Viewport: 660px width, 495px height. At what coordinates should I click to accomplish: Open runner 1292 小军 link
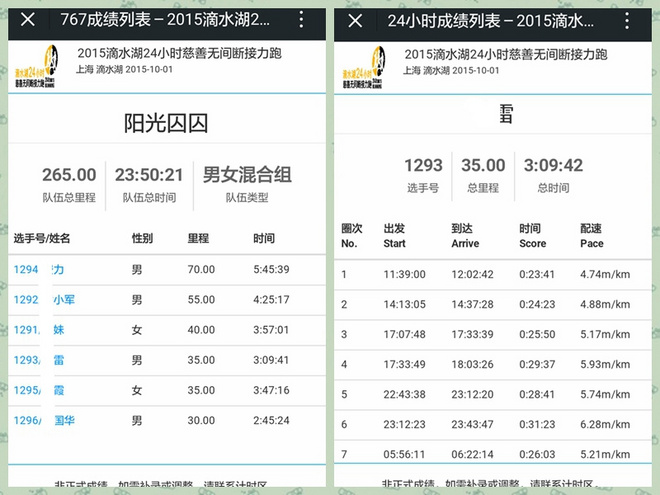pyautogui.click(x=44, y=300)
